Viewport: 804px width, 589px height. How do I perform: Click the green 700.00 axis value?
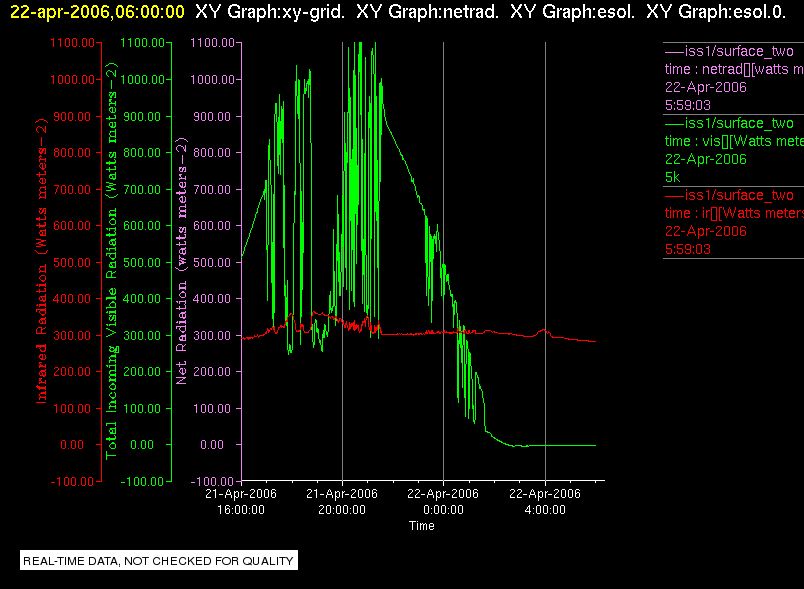(x=142, y=190)
